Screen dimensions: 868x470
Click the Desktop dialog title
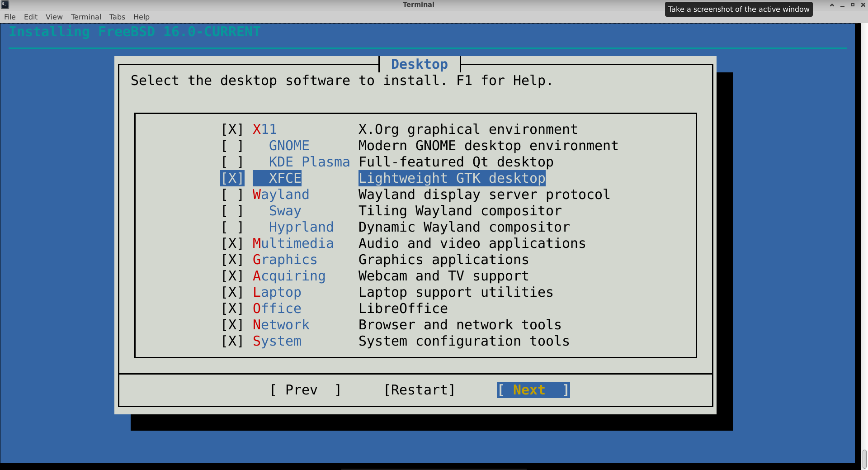click(x=420, y=64)
